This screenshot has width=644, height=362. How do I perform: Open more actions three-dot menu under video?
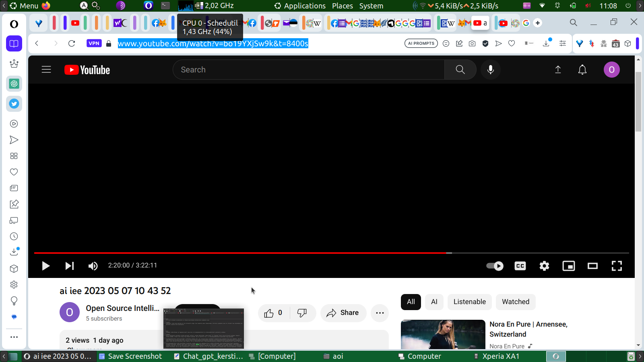pyautogui.click(x=380, y=313)
